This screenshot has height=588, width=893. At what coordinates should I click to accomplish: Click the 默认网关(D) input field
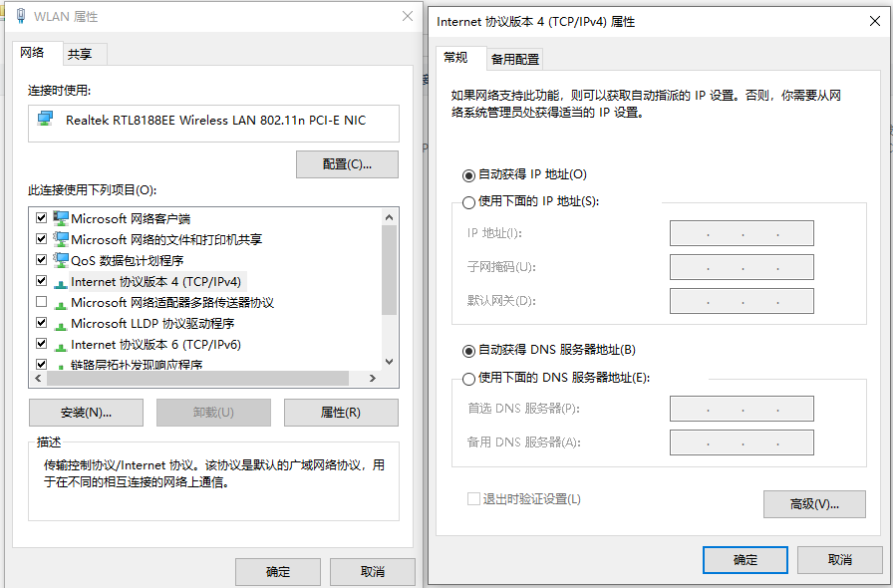(742, 301)
